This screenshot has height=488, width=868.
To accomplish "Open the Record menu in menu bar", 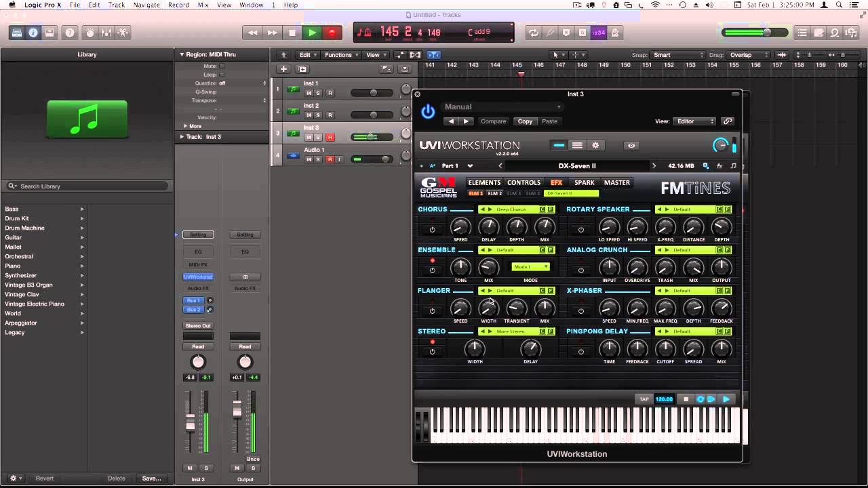I will 178,5.
